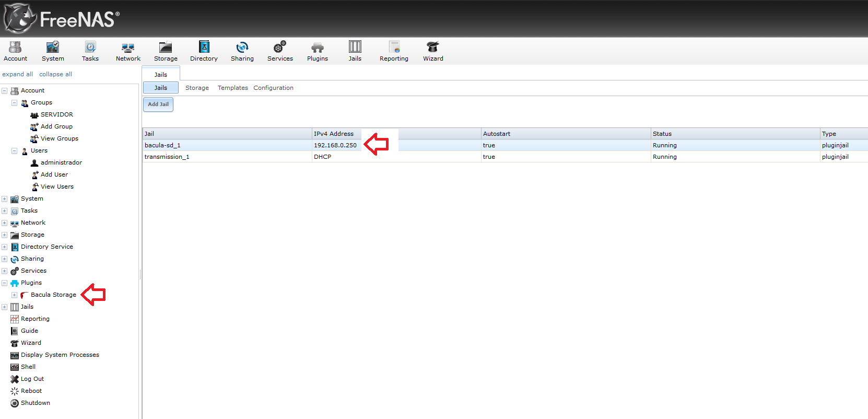868x419 pixels.
Task: Sort by the Type column header
Action: (x=844, y=134)
